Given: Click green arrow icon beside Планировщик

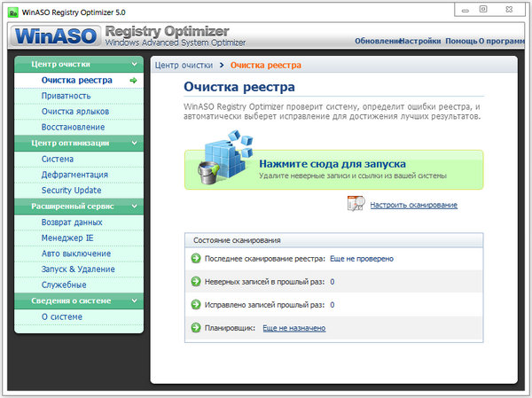Looking at the screenshot, I should tap(196, 328).
